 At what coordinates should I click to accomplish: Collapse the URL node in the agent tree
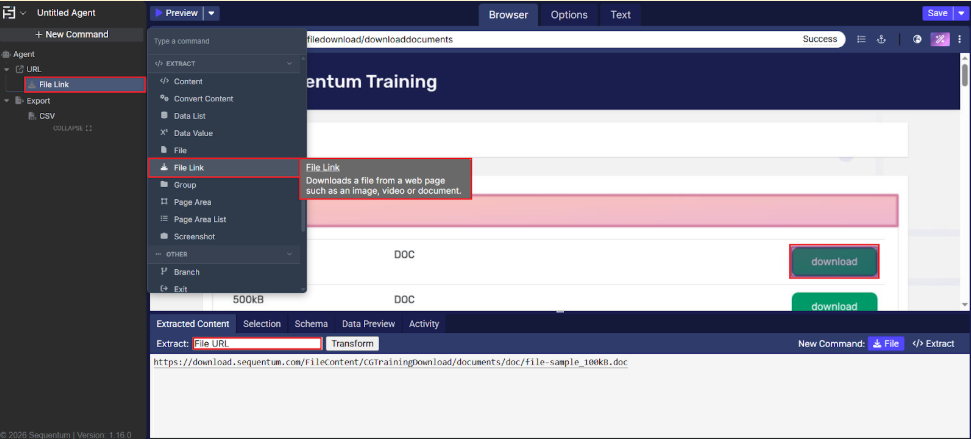point(7,69)
